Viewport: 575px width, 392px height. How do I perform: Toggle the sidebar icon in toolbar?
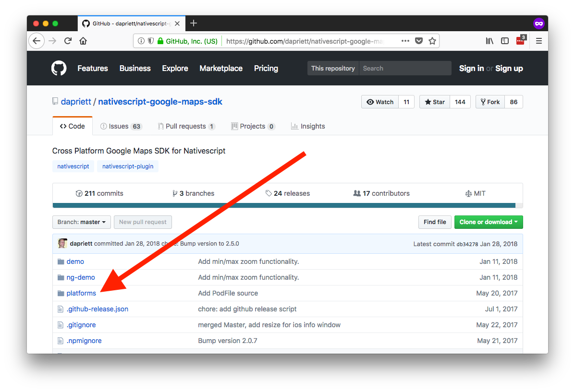(x=505, y=41)
